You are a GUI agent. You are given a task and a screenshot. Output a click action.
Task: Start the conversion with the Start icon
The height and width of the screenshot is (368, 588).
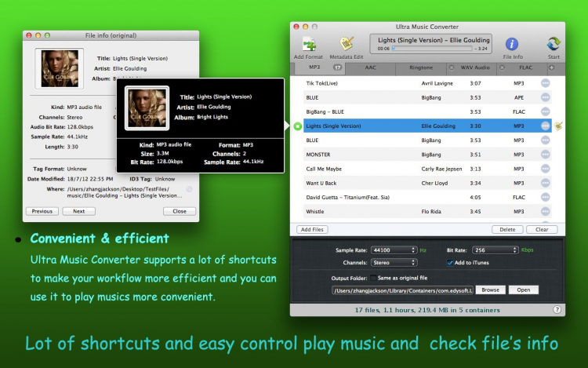click(x=554, y=44)
